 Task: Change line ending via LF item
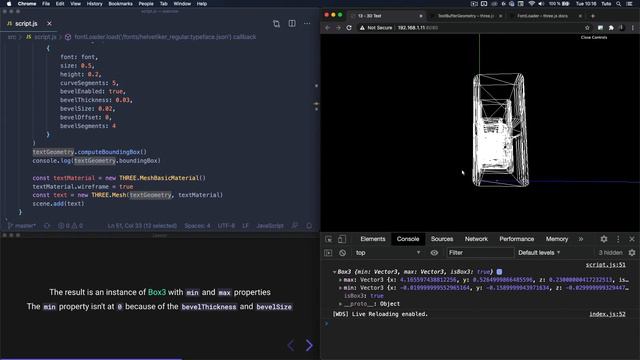pyautogui.click(x=245, y=226)
